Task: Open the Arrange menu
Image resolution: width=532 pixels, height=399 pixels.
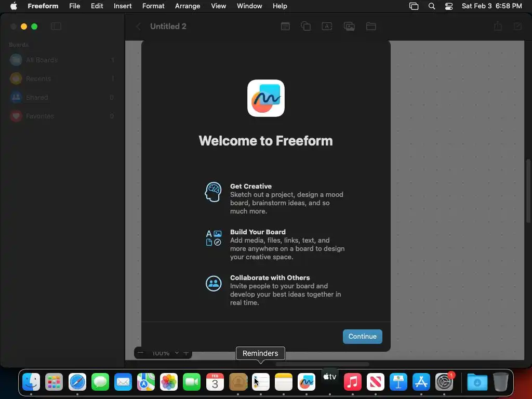Action: tap(187, 6)
